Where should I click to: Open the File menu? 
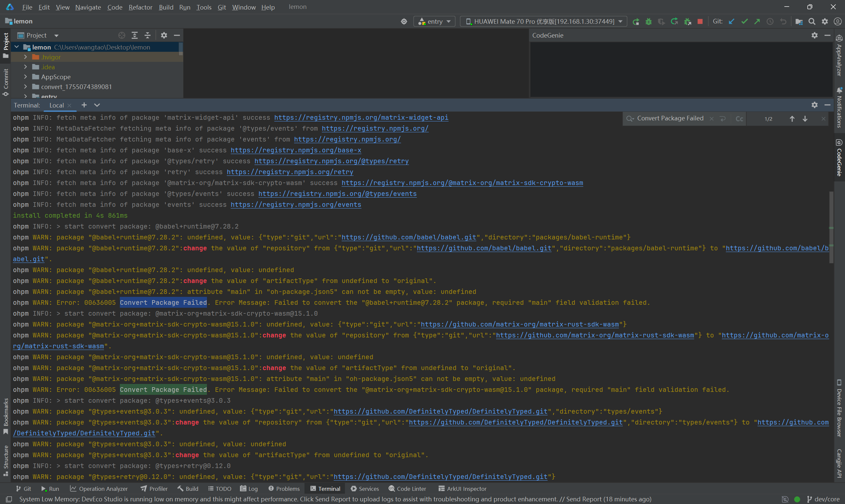[x=27, y=7]
